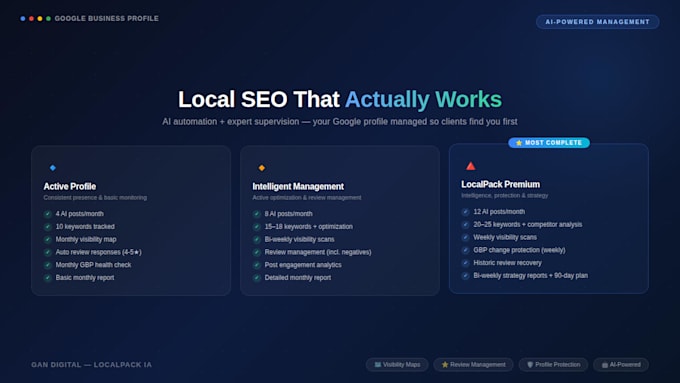Click checkmark beside Post engagement analytics

(x=257, y=265)
